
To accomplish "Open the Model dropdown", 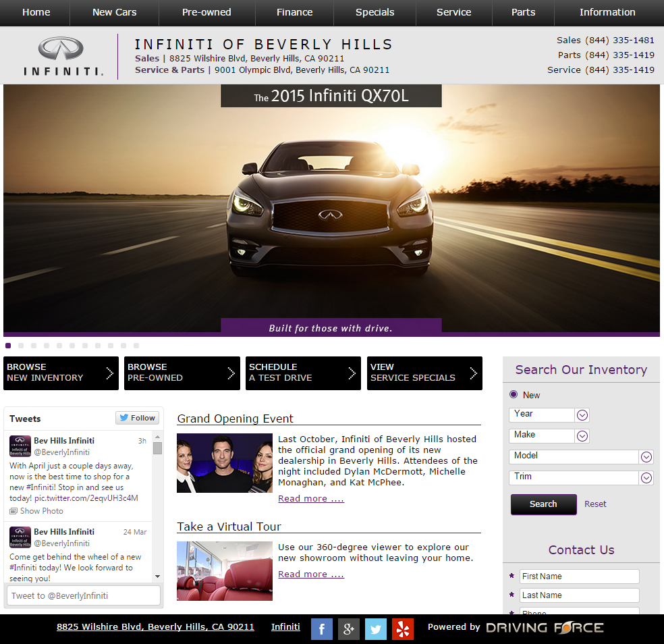I will point(646,457).
